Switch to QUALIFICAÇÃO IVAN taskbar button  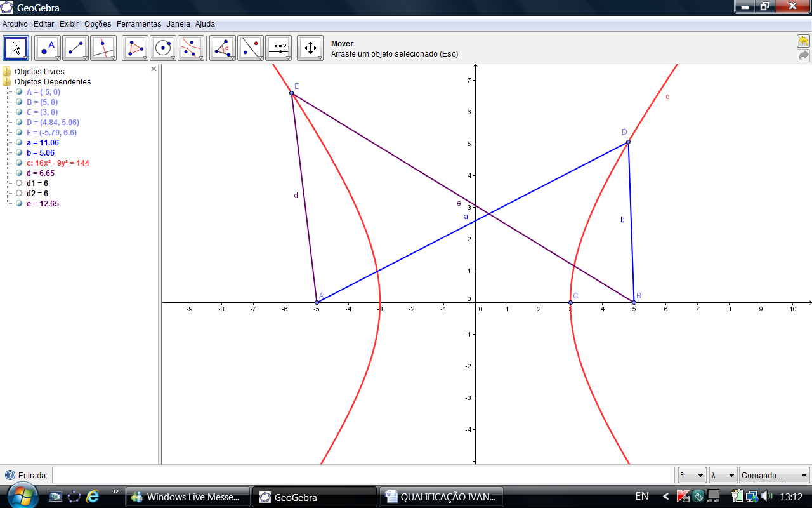coord(442,497)
